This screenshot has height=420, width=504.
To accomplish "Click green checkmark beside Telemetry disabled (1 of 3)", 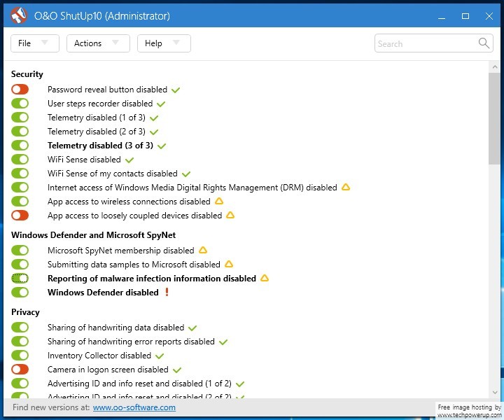I will (154, 118).
